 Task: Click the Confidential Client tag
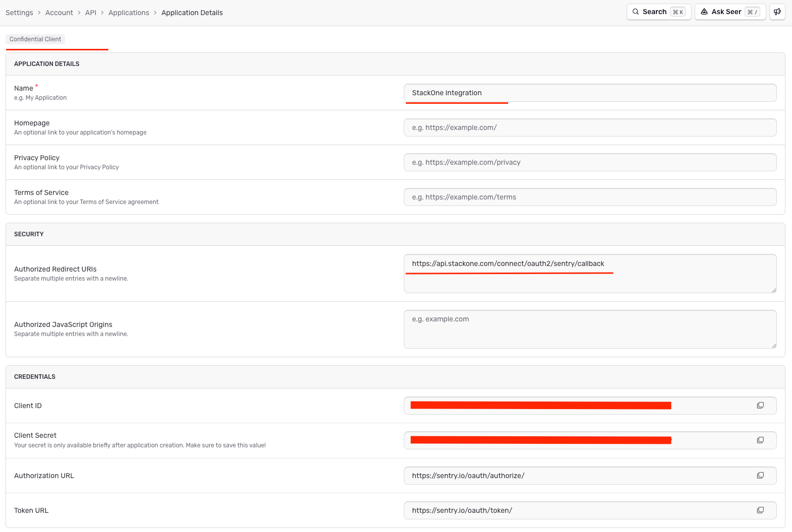(x=35, y=39)
